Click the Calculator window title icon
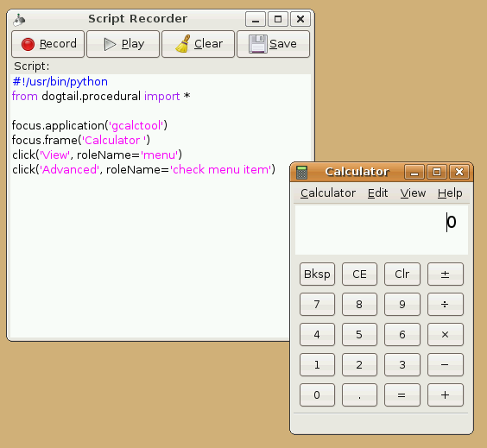 [x=301, y=173]
